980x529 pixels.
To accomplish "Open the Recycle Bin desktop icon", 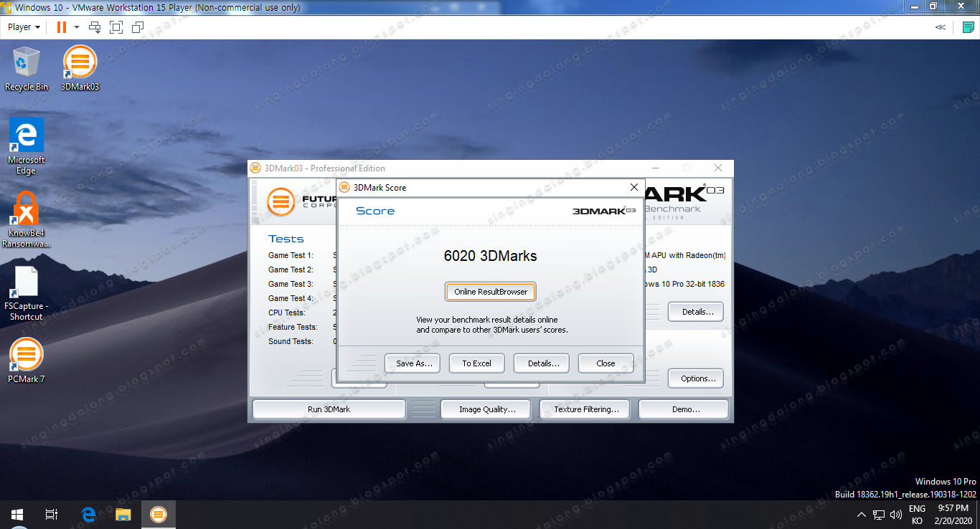I will click(x=27, y=69).
